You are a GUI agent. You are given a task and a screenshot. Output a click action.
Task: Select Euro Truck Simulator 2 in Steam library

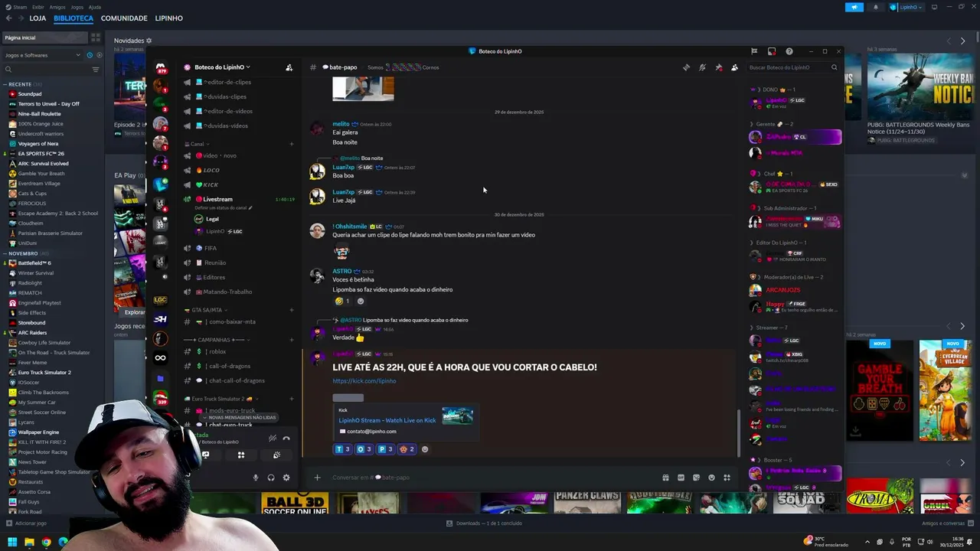[44, 373]
